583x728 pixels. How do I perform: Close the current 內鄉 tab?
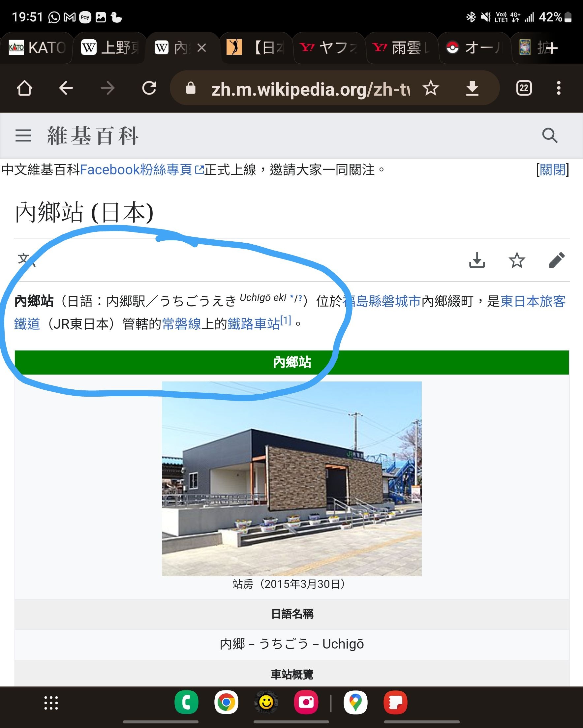point(201,48)
